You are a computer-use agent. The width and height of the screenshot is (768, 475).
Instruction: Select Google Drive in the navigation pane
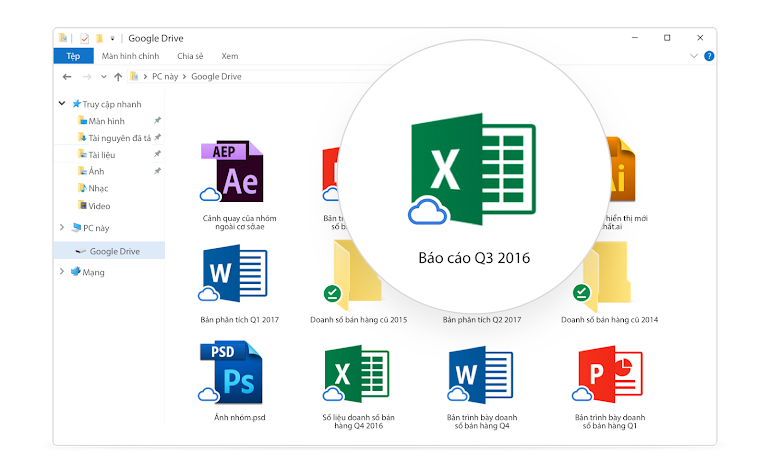[x=114, y=251]
